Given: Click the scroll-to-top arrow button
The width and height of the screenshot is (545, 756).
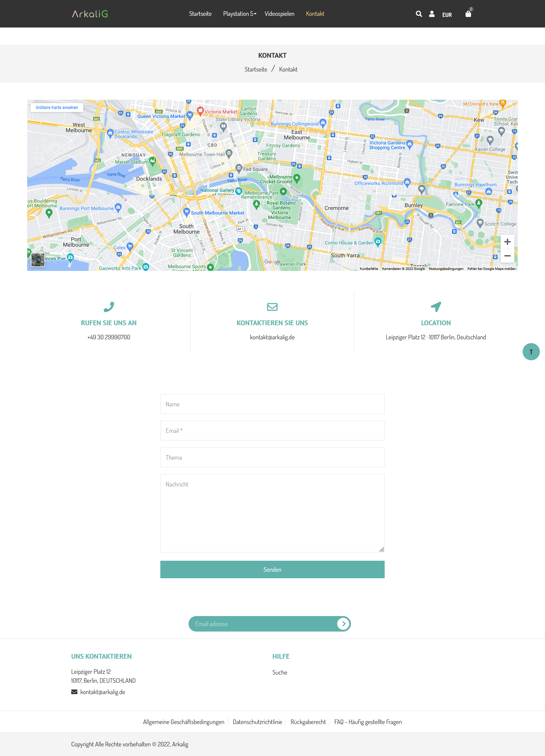Looking at the screenshot, I should pyautogui.click(x=531, y=352).
